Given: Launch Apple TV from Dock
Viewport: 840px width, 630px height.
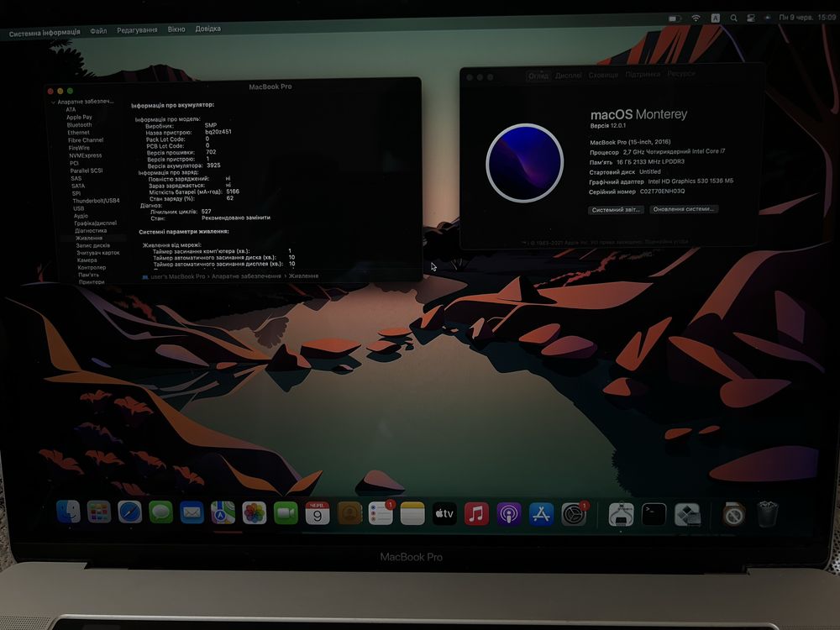Looking at the screenshot, I should point(444,514).
